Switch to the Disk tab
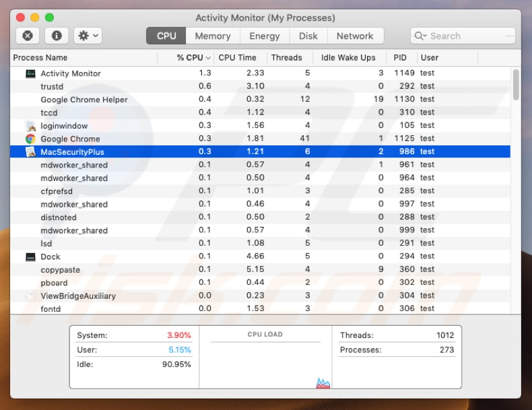The height and width of the screenshot is (410, 532). click(x=308, y=36)
